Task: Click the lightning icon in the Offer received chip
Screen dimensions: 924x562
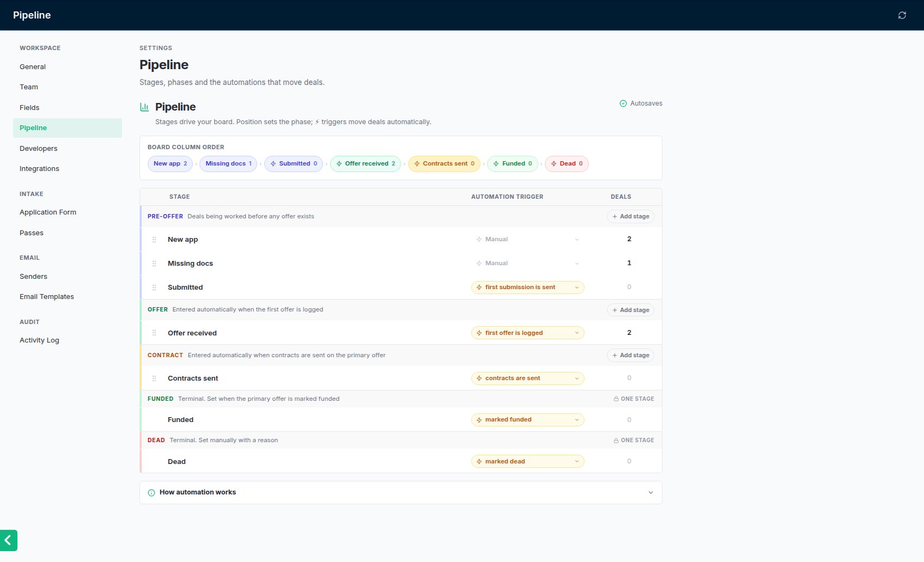Action: 339,164
